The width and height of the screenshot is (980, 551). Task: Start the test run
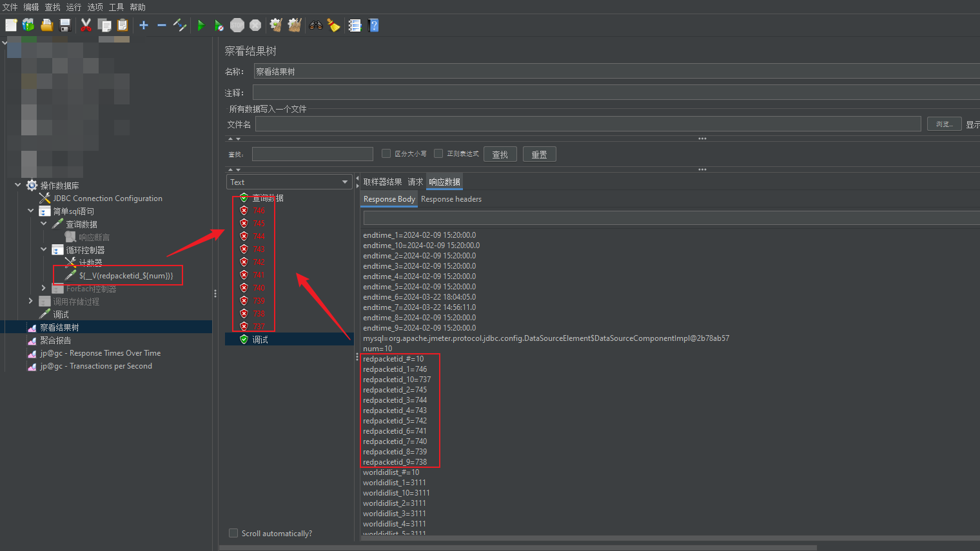[x=201, y=25]
